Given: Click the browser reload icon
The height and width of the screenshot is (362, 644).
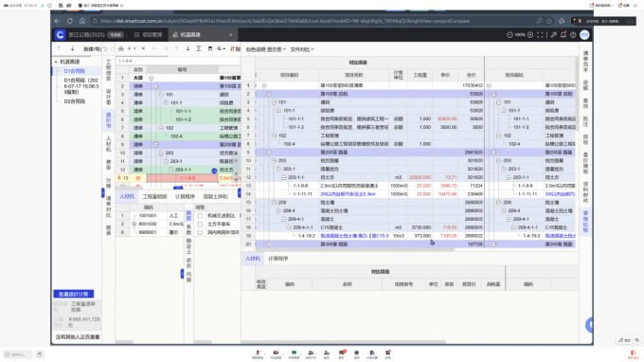Looking at the screenshot, I should [69, 21].
